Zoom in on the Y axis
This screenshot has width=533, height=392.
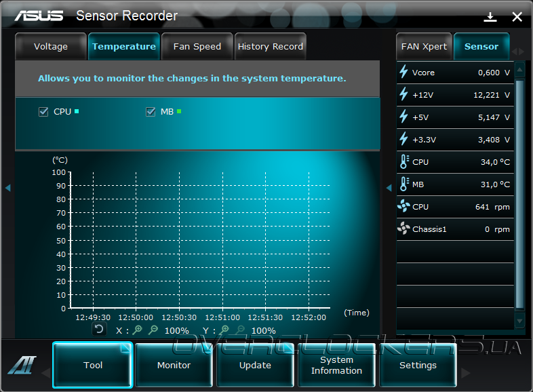[224, 330]
